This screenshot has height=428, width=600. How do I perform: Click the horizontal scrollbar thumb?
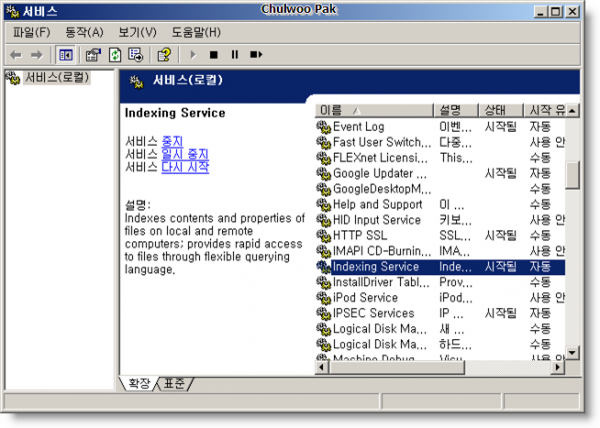point(396,368)
